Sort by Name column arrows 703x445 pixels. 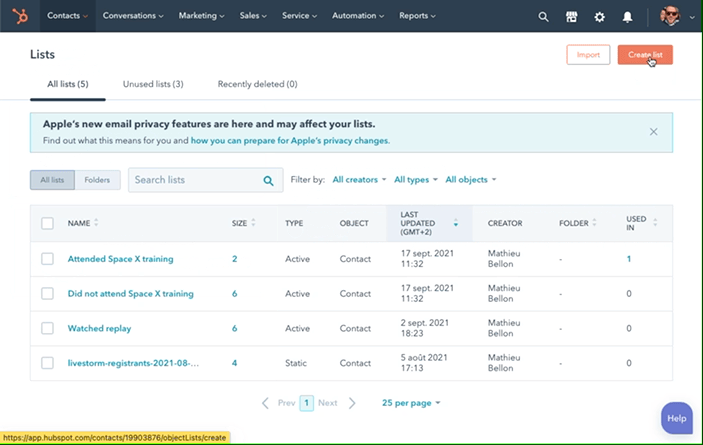(x=96, y=223)
